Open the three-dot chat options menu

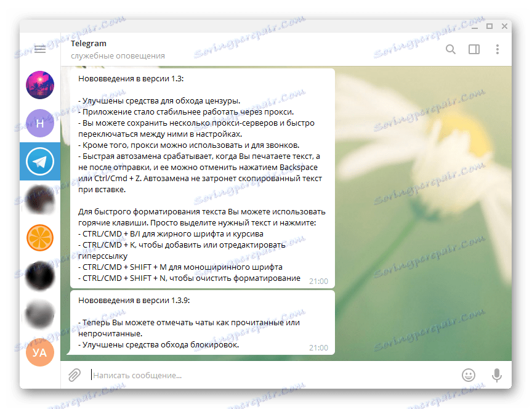point(497,49)
